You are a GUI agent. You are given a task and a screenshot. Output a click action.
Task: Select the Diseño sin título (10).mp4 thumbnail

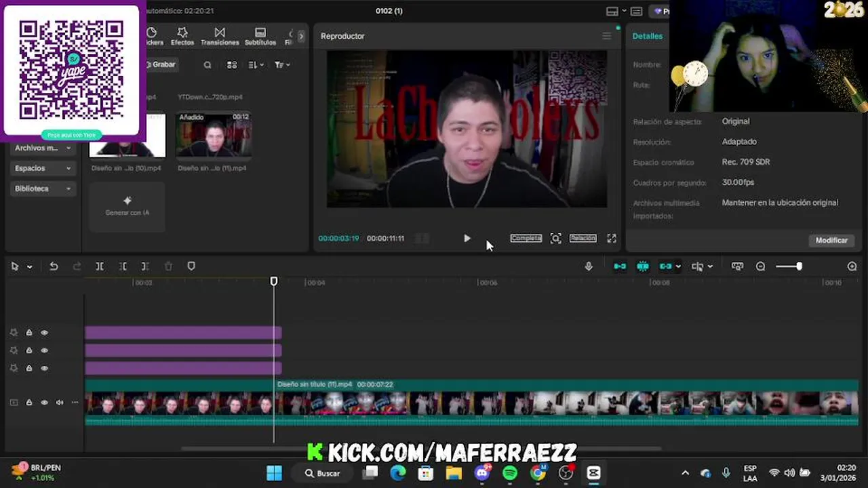pos(127,136)
